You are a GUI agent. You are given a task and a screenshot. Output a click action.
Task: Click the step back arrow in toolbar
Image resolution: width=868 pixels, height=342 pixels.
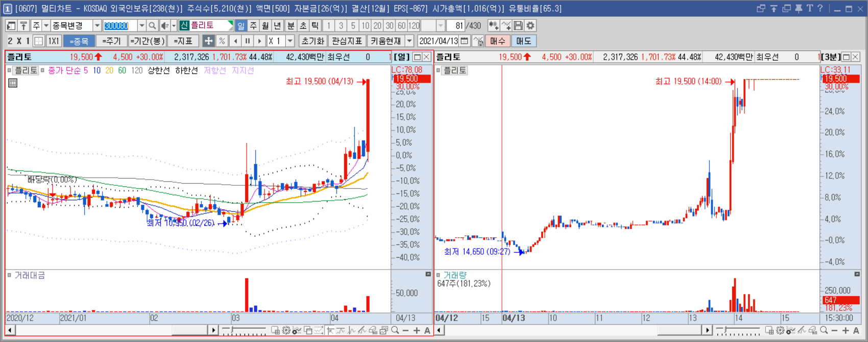(x=235, y=41)
